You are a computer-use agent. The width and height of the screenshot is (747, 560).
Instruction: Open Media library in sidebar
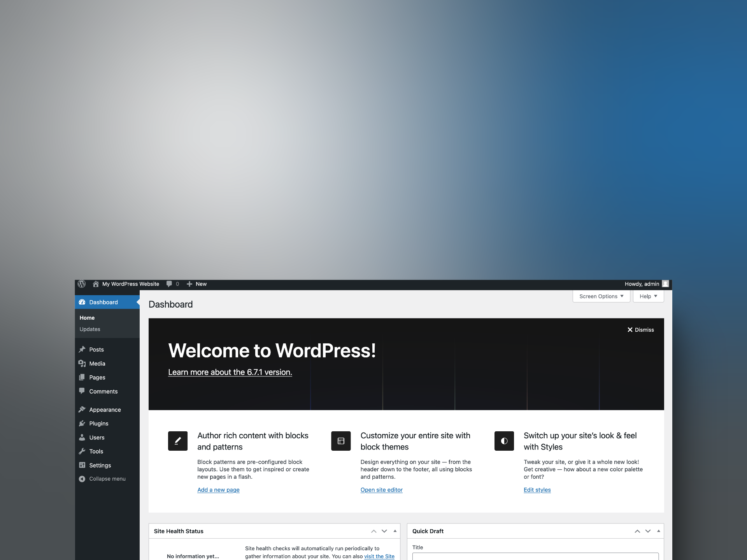tap(96, 363)
